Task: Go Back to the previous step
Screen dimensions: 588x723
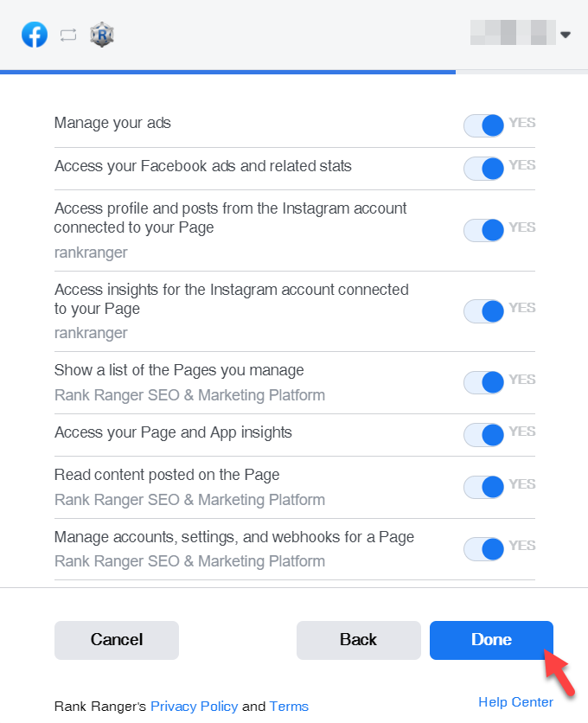Action: [358, 640]
